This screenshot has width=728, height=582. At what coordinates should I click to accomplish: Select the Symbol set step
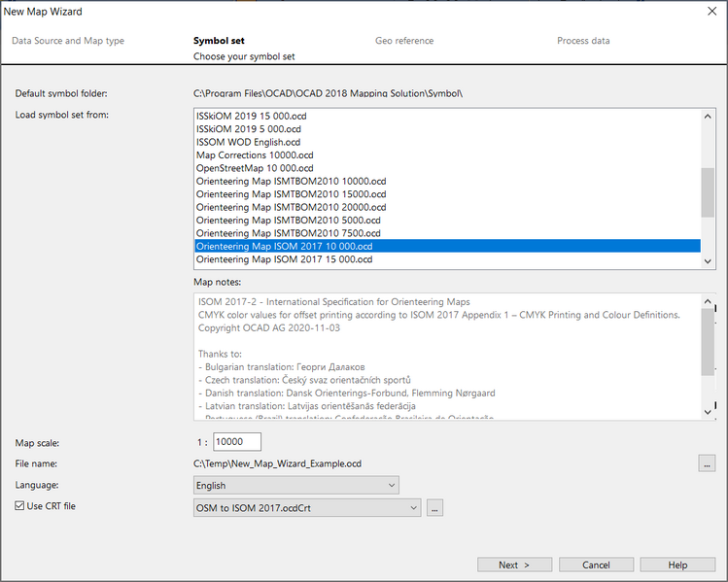click(x=219, y=41)
